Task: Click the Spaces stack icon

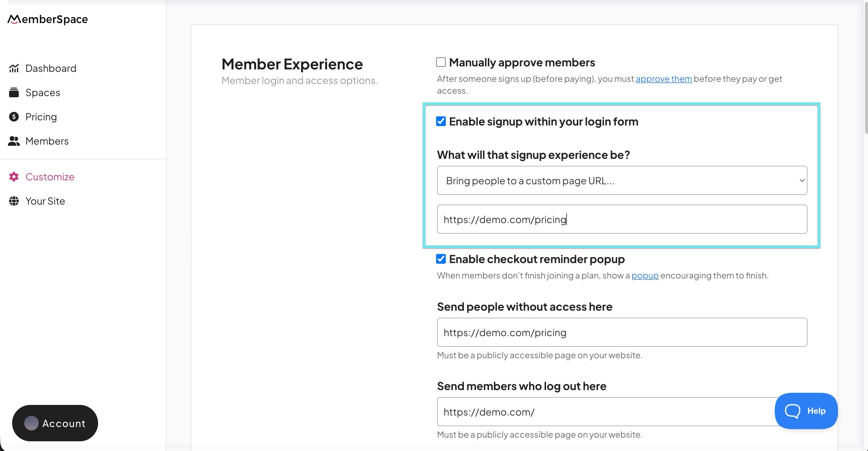Action: point(14,92)
